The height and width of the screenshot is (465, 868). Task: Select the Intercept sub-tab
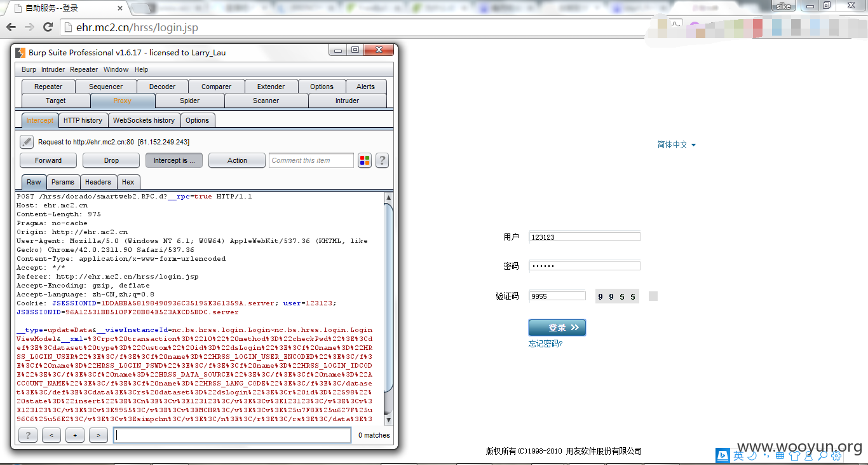coord(40,120)
